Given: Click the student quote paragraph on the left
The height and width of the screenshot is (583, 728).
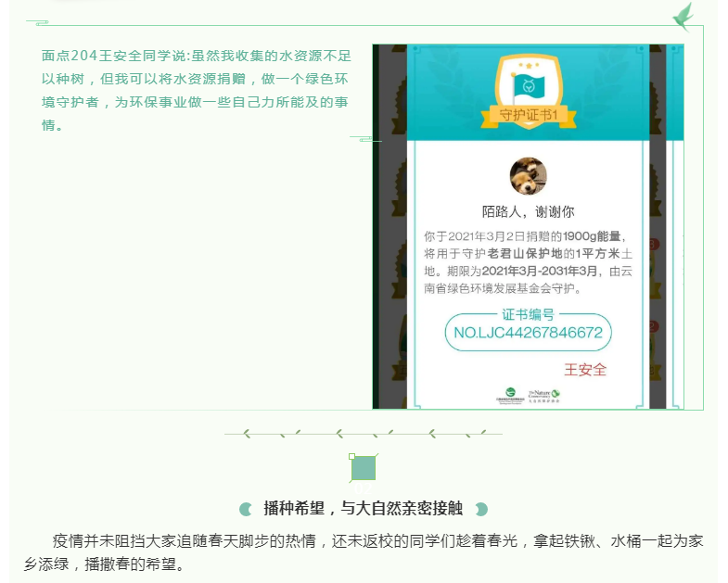Looking at the screenshot, I should [194, 90].
